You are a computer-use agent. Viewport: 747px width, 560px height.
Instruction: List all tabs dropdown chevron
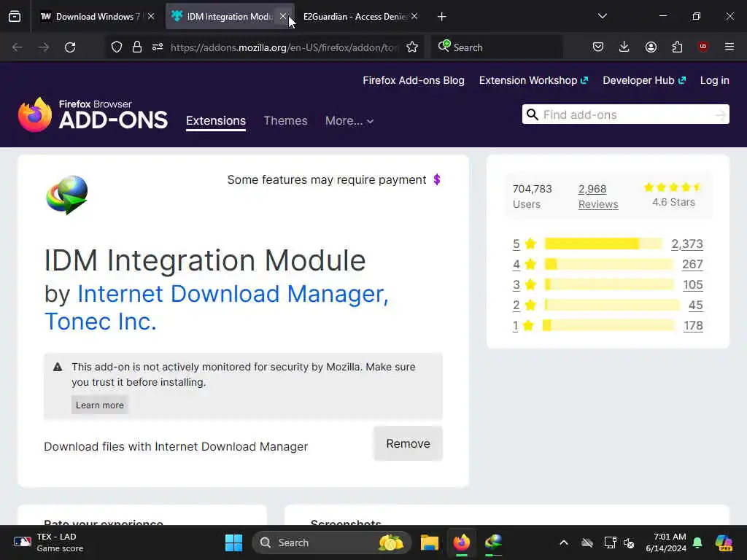pos(602,16)
